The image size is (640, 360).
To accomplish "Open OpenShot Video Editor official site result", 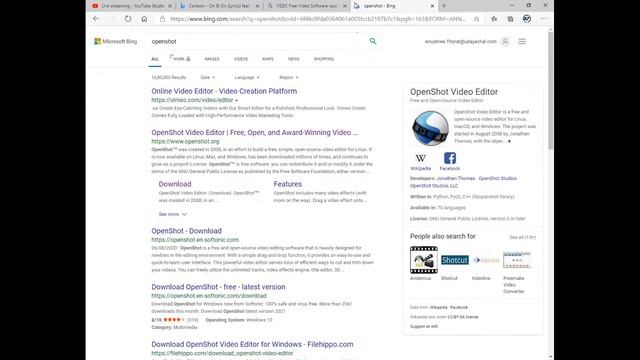I will pyautogui.click(x=254, y=133).
